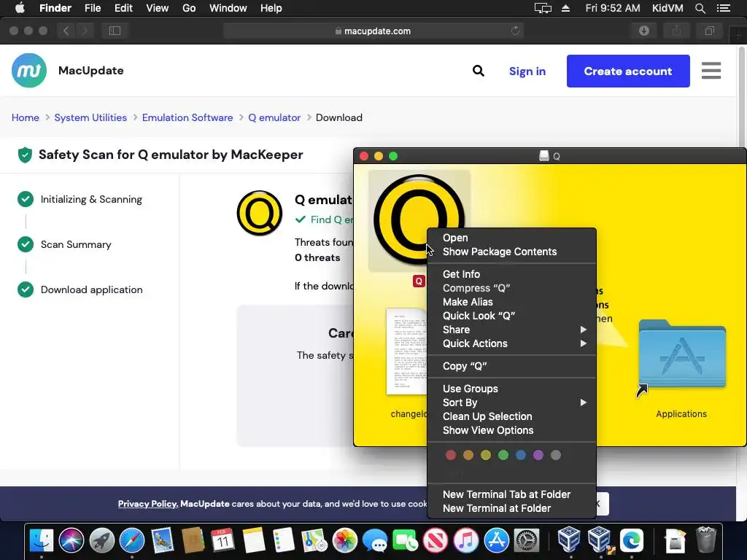Open the File menu
The image size is (747, 560).
(x=93, y=8)
